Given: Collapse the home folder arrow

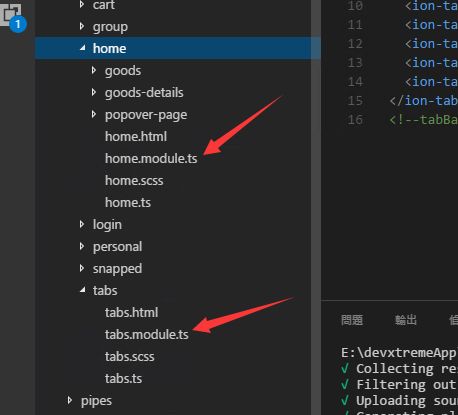Looking at the screenshot, I should pyautogui.click(x=83, y=48).
